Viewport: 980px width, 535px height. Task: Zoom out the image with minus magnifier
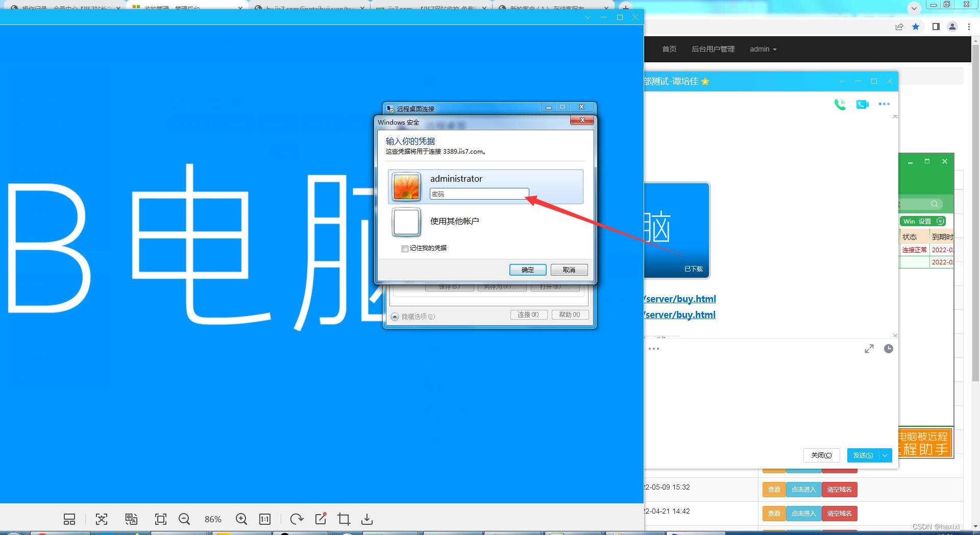point(184,519)
